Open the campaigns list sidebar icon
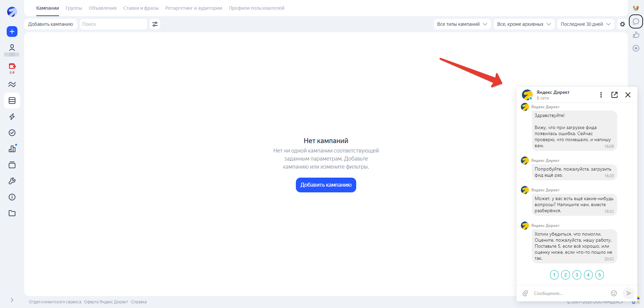Screen dimensions: 644x308 tap(12, 101)
